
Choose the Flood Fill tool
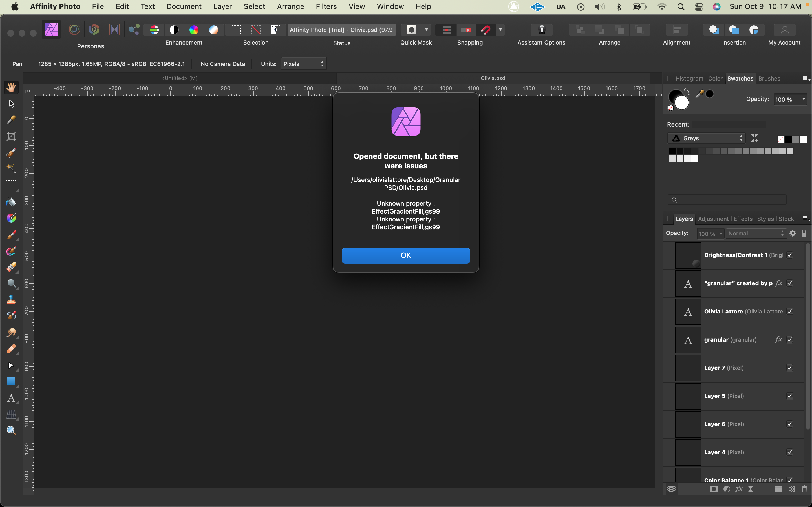(11, 201)
